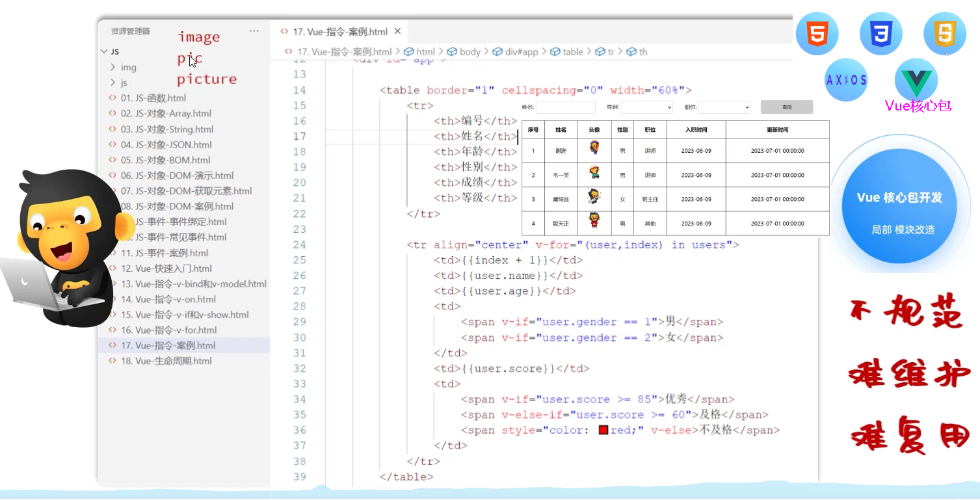Close the 17. Vue-指令-案例.html tab

[x=397, y=31]
